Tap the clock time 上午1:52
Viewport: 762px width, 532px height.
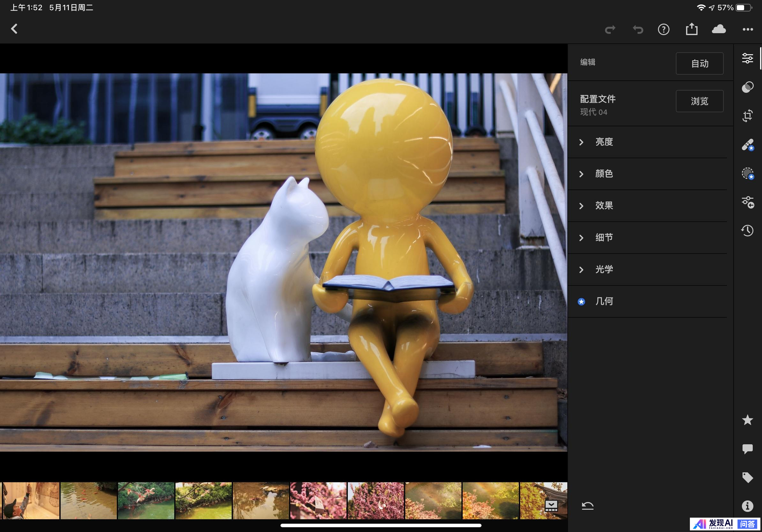26,8
